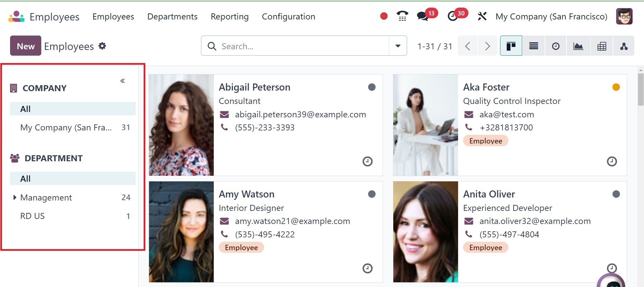Click email amy.watson21@example.com
644x287 pixels.
(x=292, y=221)
